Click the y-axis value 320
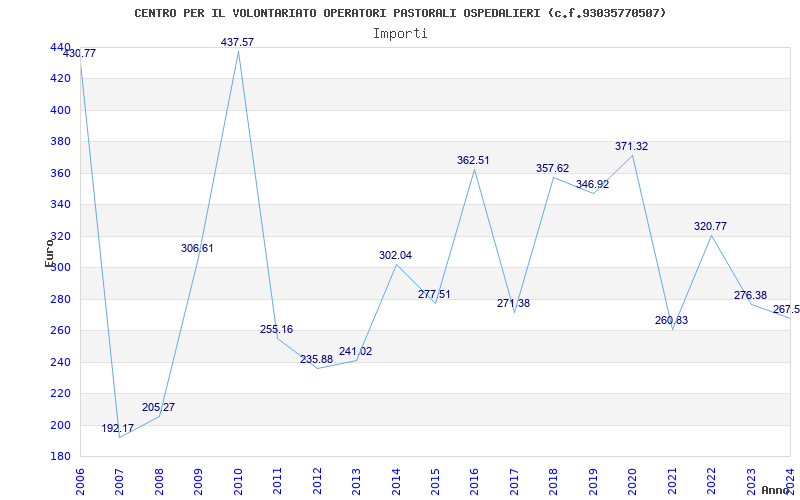 coord(60,236)
